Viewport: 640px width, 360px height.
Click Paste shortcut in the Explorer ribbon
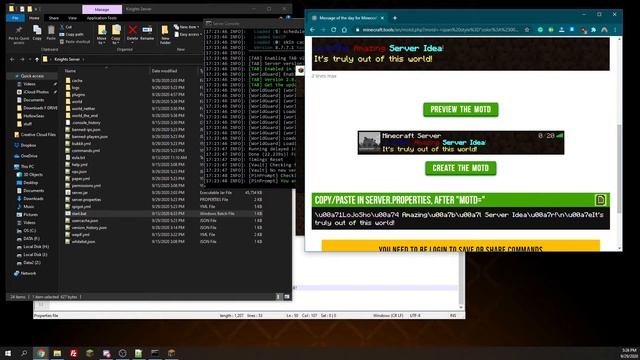click(x=75, y=41)
